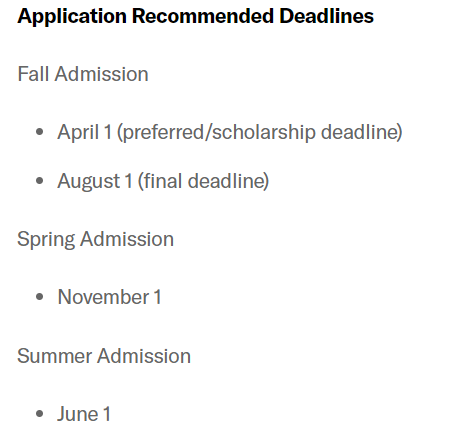Click the November 1 list item
This screenshot has height=433, width=473.
click(x=110, y=297)
